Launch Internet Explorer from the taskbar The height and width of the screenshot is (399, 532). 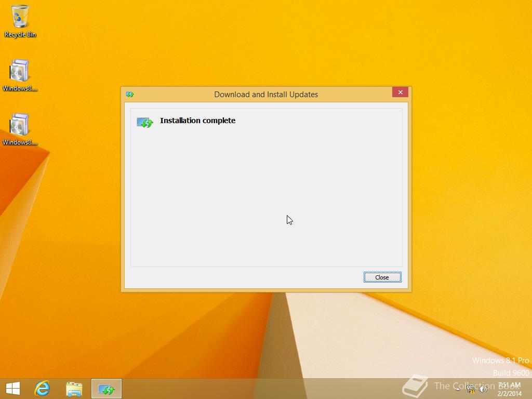43,389
